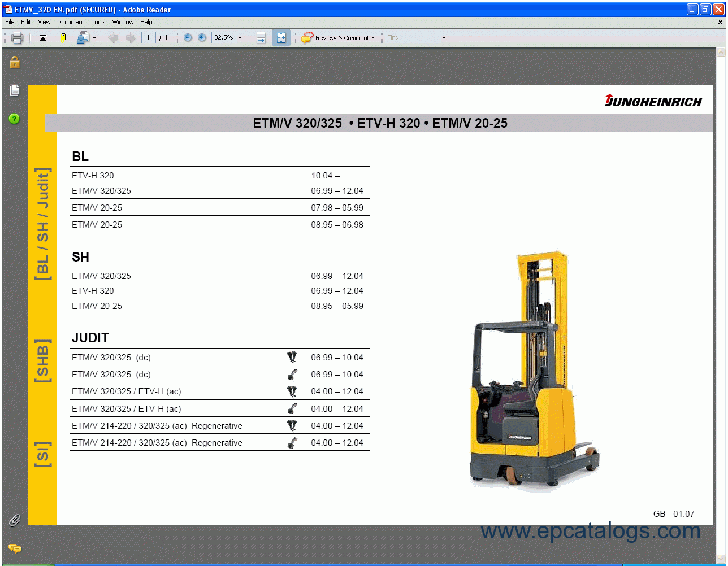Image resolution: width=728 pixels, height=566 pixels.
Task: Open the Document menu
Action: (71, 22)
